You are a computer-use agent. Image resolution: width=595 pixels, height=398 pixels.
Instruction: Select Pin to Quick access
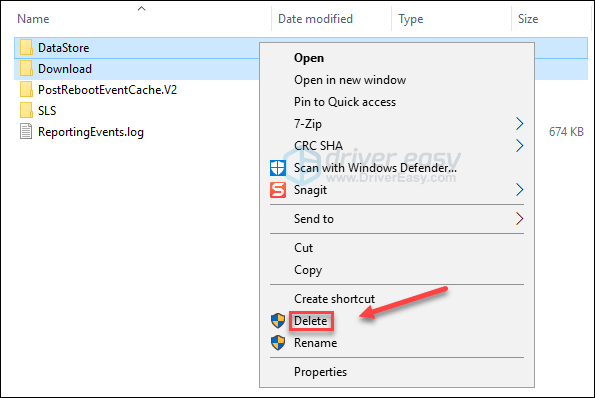tap(345, 102)
